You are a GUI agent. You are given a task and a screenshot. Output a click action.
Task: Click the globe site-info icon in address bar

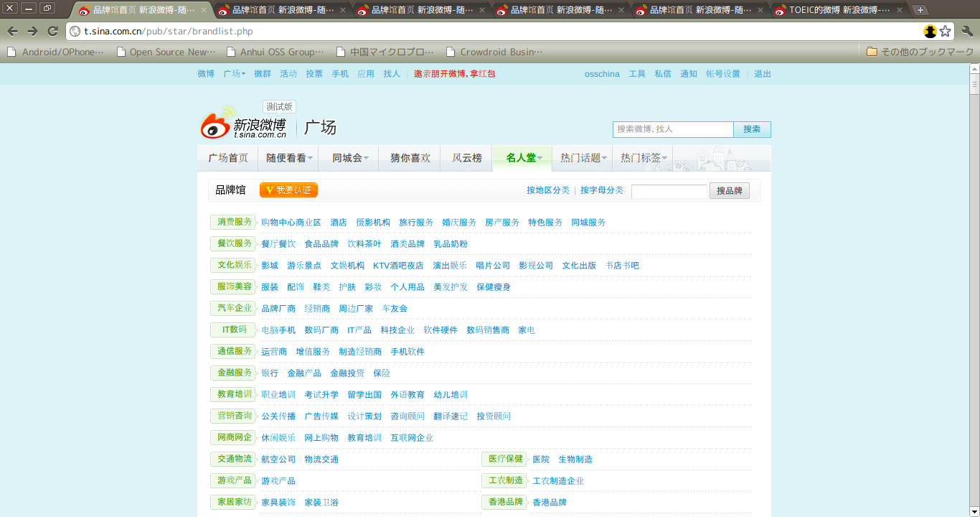(75, 32)
